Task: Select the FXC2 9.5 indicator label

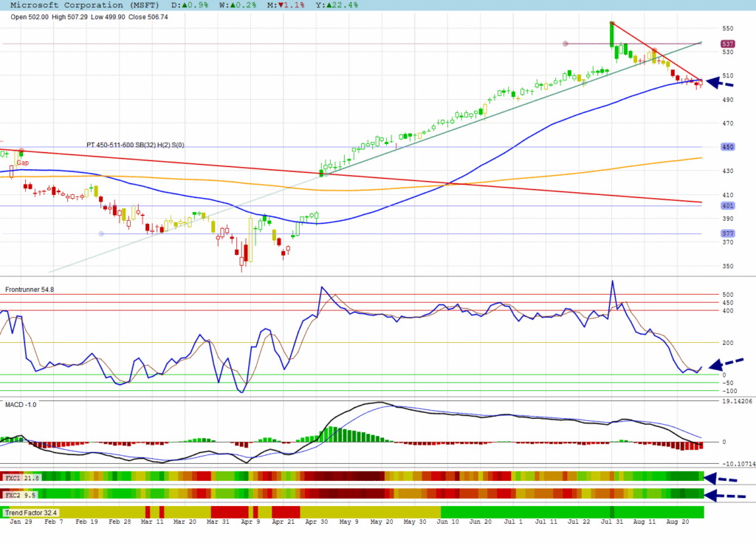Action: [x=20, y=495]
